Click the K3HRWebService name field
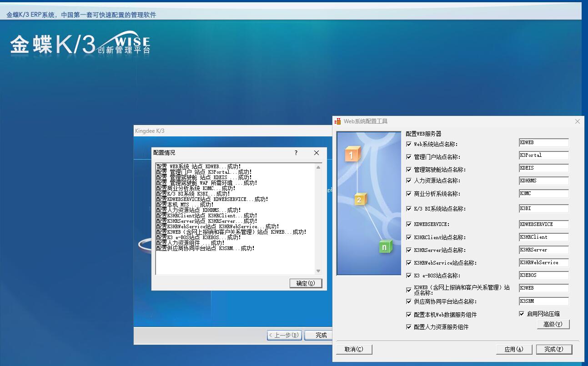This screenshot has height=366, width=588. tap(544, 263)
